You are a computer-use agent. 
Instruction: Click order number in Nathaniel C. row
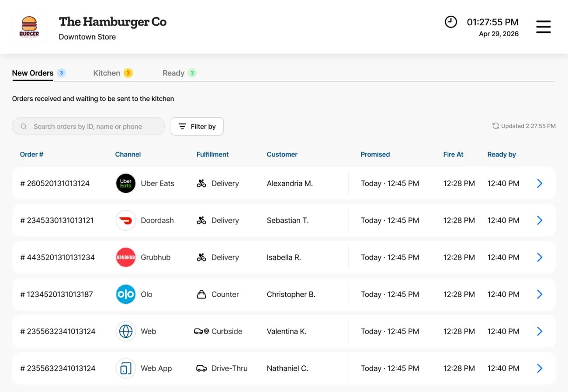pos(58,368)
